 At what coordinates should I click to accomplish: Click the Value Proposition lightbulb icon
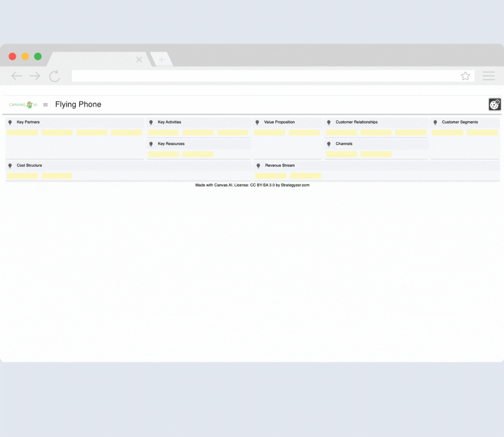click(257, 122)
